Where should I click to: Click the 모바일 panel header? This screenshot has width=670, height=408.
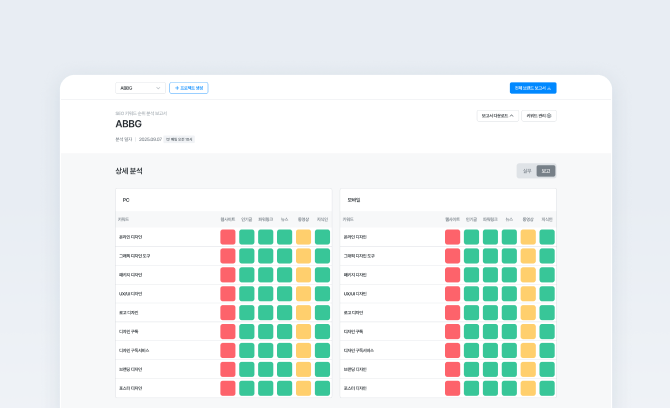coord(448,200)
